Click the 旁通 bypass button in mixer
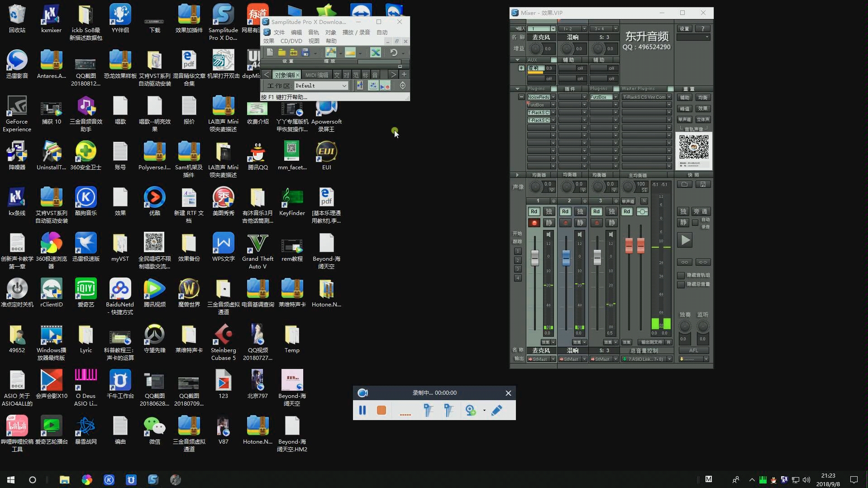Screen dimensions: 868x488 coord(701,211)
